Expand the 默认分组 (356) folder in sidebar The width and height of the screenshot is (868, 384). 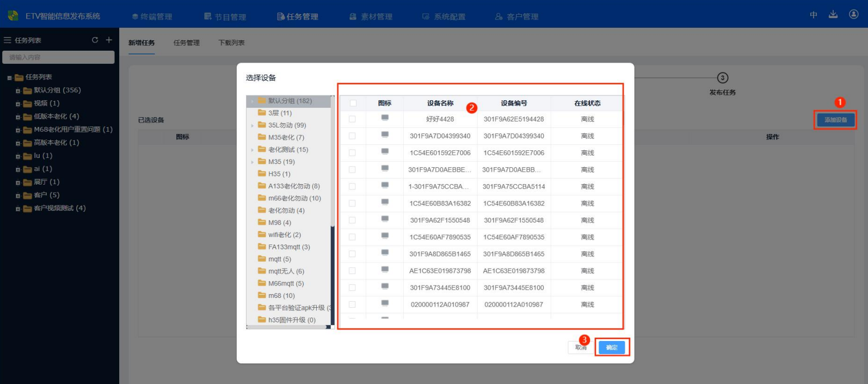[x=18, y=90]
